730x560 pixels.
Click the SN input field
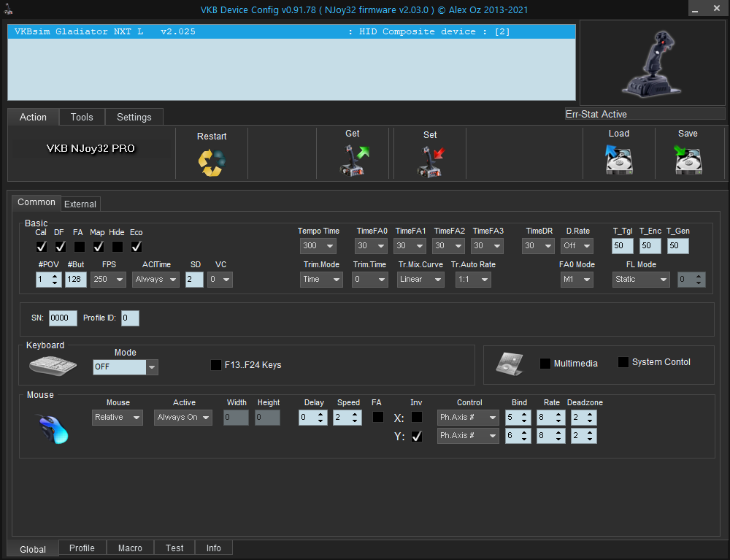pos(63,318)
